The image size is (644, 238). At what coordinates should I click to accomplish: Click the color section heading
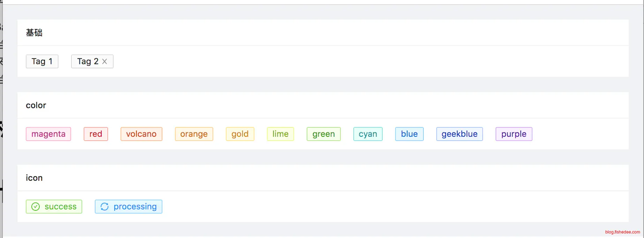click(x=36, y=105)
